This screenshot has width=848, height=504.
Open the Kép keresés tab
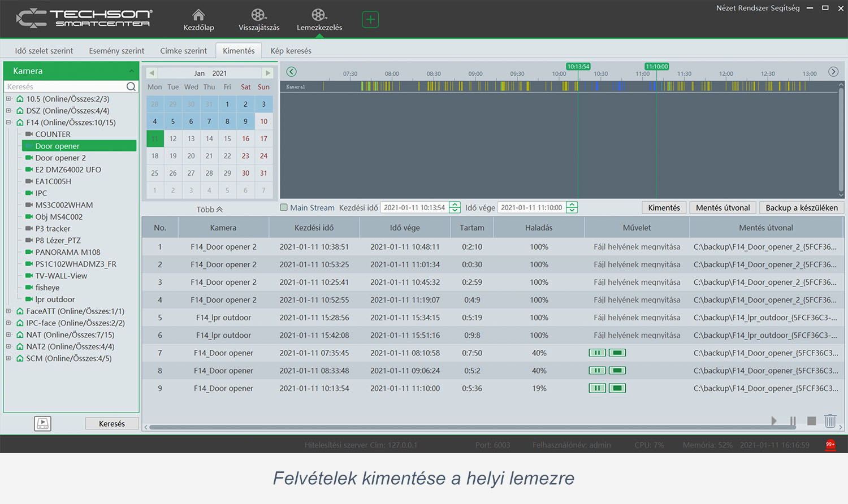291,51
